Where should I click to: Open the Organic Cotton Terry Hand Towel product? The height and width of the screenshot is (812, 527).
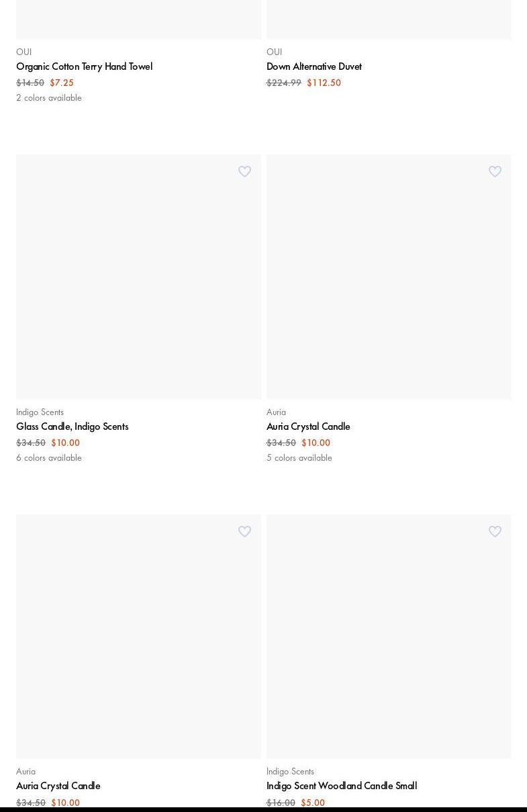[84, 66]
